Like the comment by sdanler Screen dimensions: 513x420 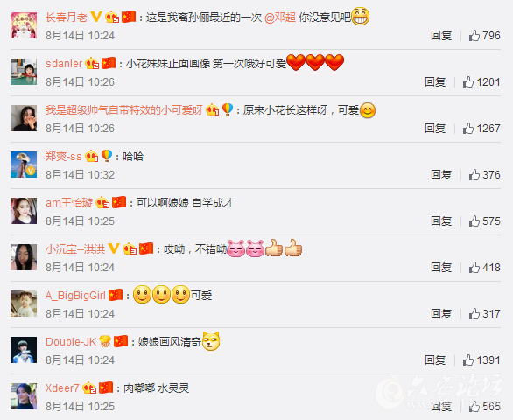click(468, 81)
